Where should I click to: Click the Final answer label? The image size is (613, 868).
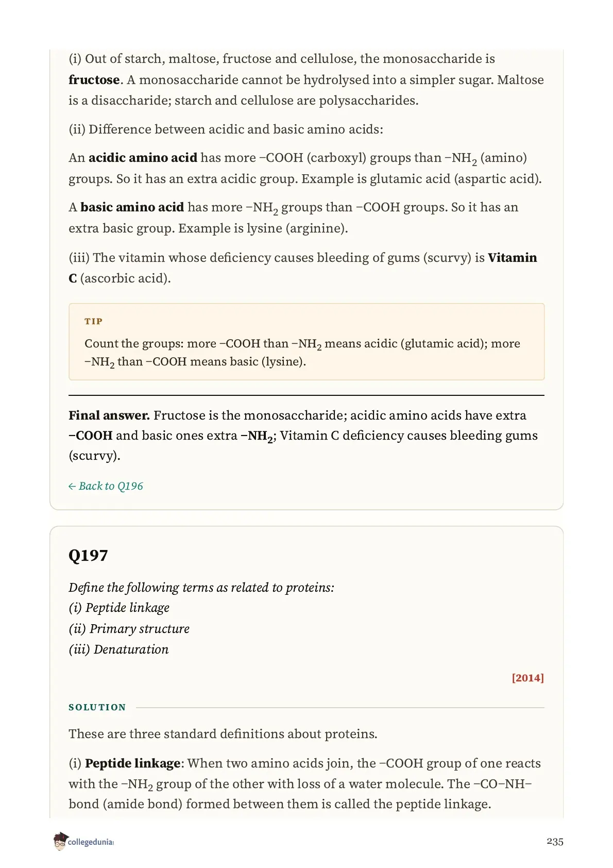[109, 415]
